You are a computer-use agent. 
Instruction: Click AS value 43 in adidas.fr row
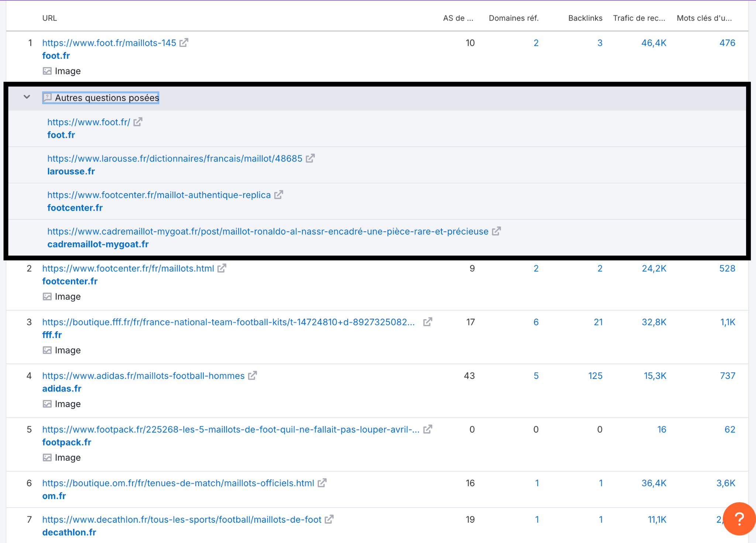click(469, 376)
